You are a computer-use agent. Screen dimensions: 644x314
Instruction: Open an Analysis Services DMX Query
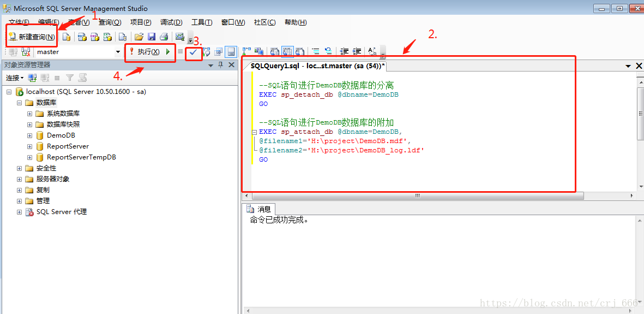95,37
